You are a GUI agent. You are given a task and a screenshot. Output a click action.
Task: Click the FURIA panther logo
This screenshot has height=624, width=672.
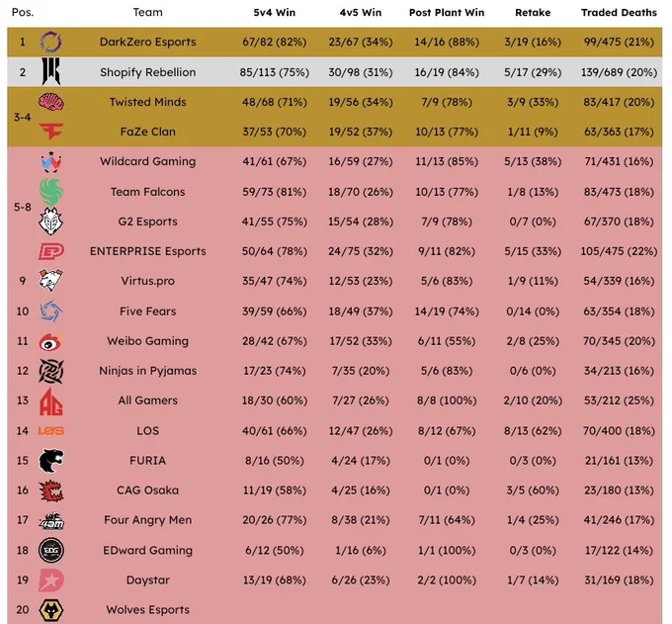51,461
